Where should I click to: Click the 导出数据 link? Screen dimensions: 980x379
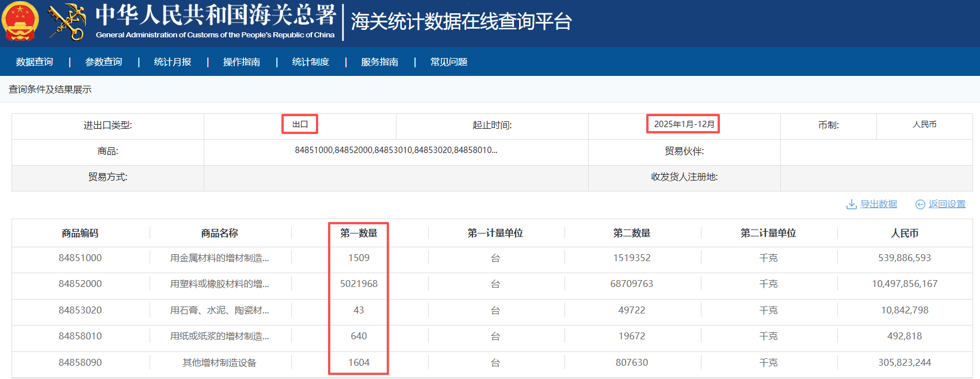point(878,204)
